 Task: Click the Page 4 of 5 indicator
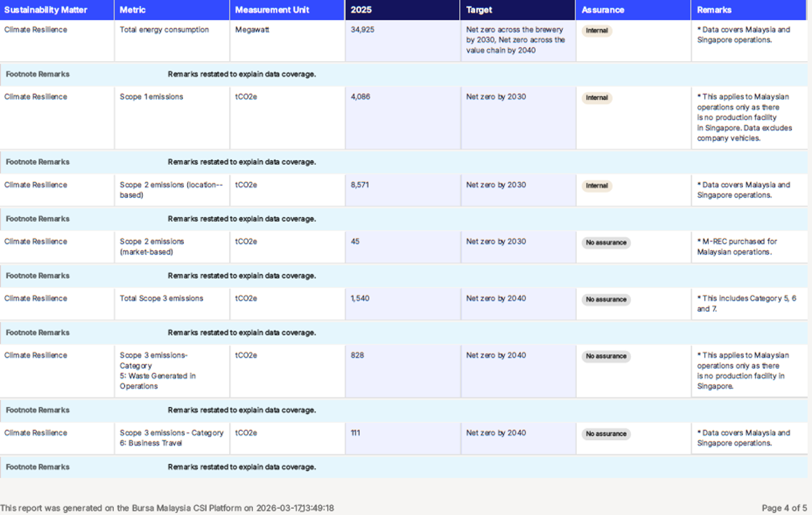click(784, 508)
